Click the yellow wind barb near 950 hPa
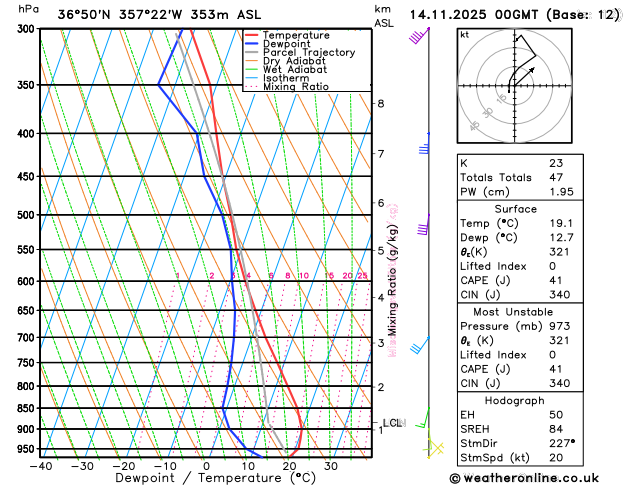629x486 pixels. (x=434, y=446)
